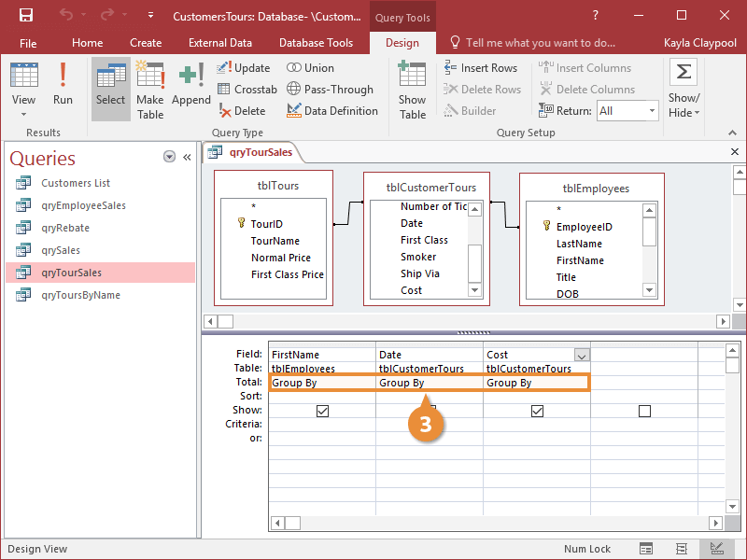
Task: Open the Queries panel dropdown menu
Action: pos(169,158)
